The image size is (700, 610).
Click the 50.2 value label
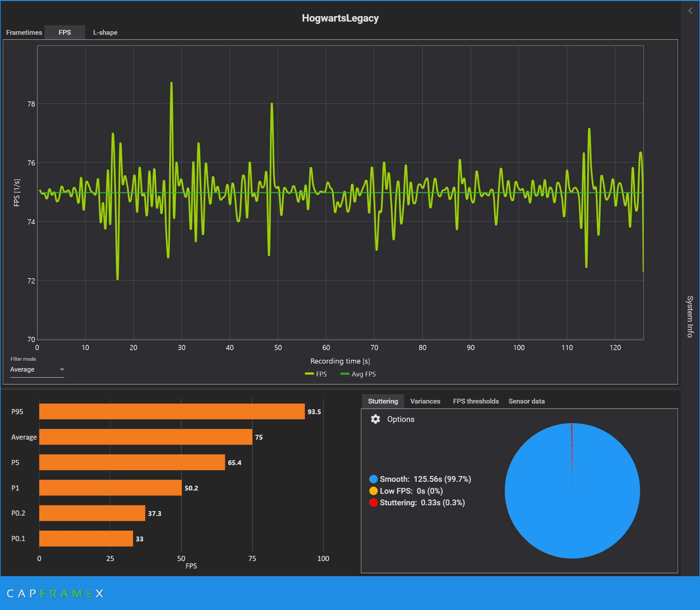(x=191, y=488)
